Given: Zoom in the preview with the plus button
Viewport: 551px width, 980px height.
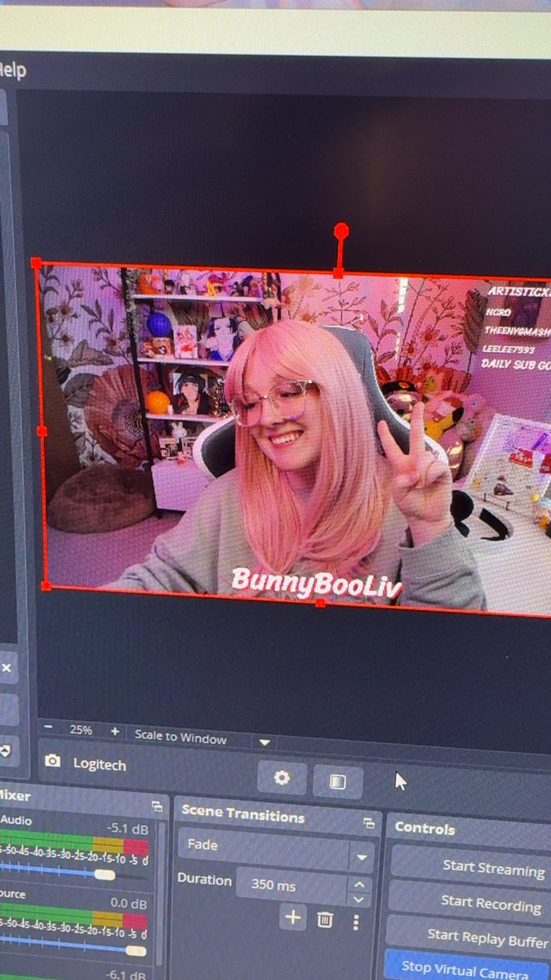Looking at the screenshot, I should pyautogui.click(x=115, y=733).
